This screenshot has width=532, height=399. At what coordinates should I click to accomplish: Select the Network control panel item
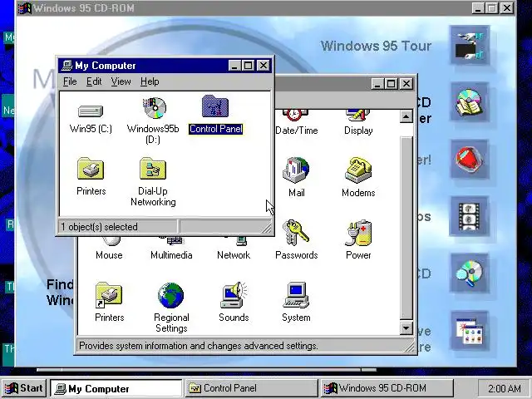coord(234,249)
